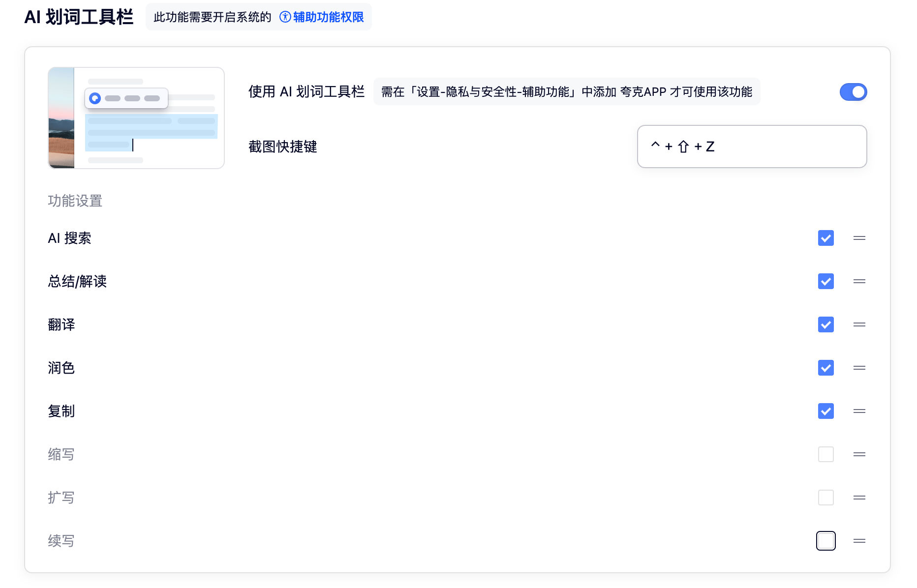
Task: Click the reorder handle for 扩写
Action: click(x=859, y=498)
